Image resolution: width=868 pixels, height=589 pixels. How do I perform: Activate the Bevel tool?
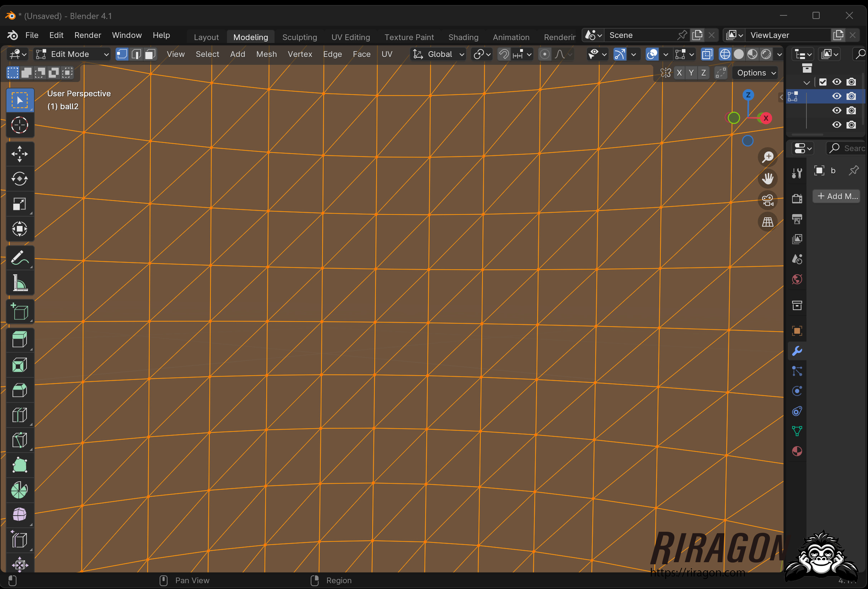coord(19,390)
